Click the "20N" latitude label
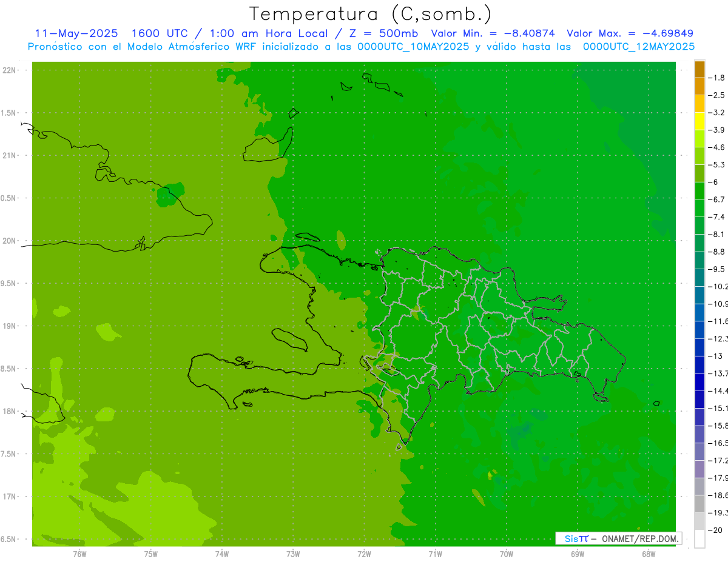Screen dimensions: 728x562 [9, 241]
